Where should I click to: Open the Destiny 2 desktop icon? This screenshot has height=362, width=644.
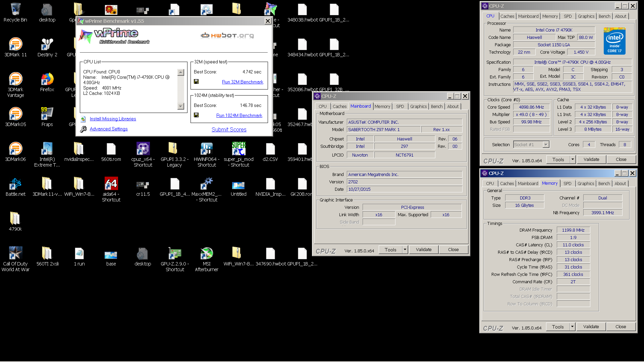click(47, 47)
